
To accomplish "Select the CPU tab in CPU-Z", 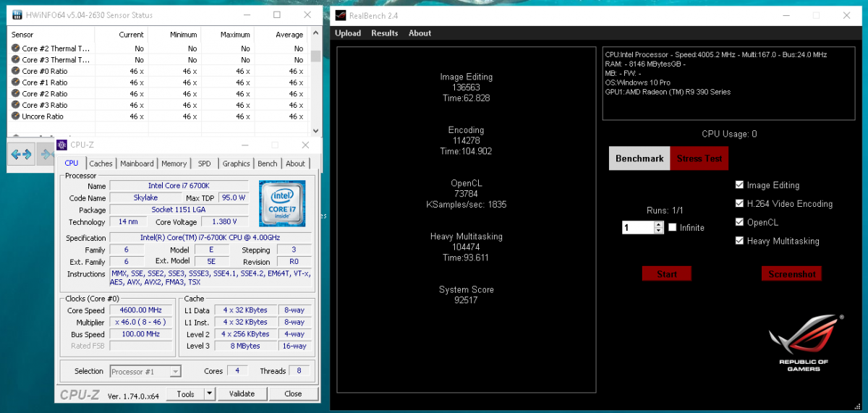I will [x=72, y=163].
